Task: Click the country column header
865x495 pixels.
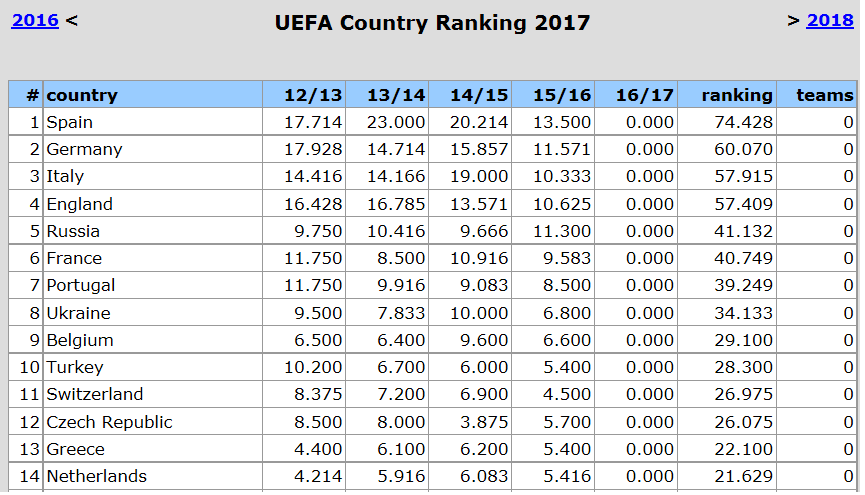Action: pyautogui.click(x=82, y=95)
